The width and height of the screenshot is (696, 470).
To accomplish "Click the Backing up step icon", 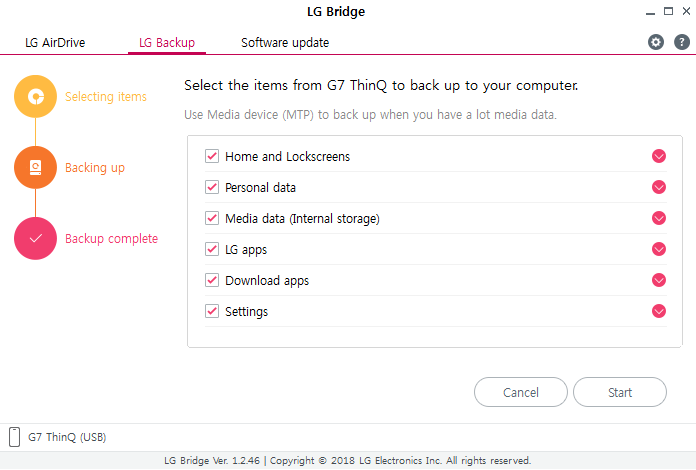I will coord(36,167).
